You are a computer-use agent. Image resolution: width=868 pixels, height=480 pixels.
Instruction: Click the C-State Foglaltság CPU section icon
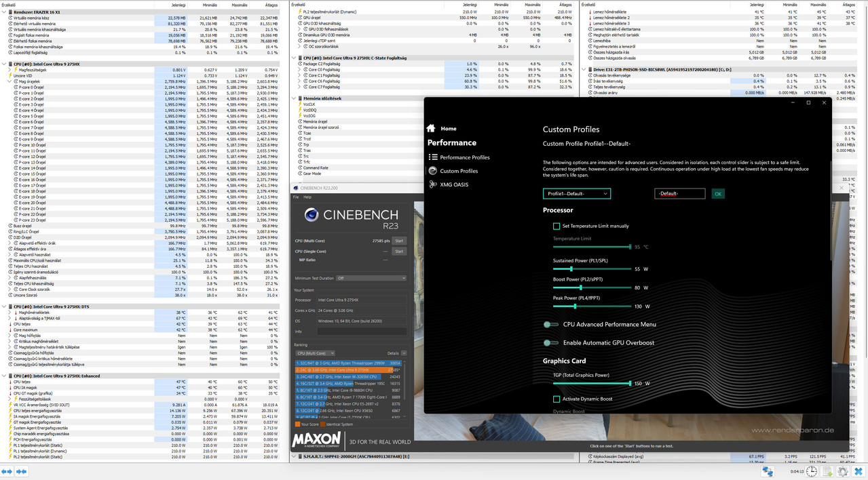pos(299,58)
